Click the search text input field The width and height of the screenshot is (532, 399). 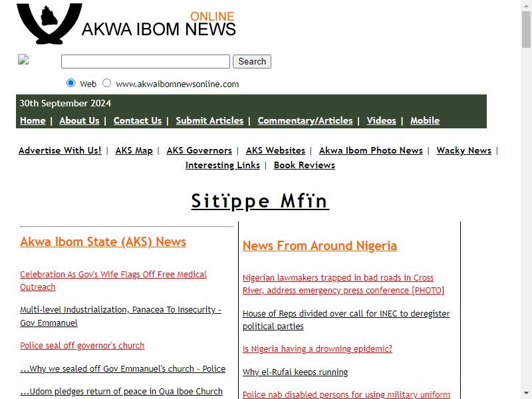point(146,61)
